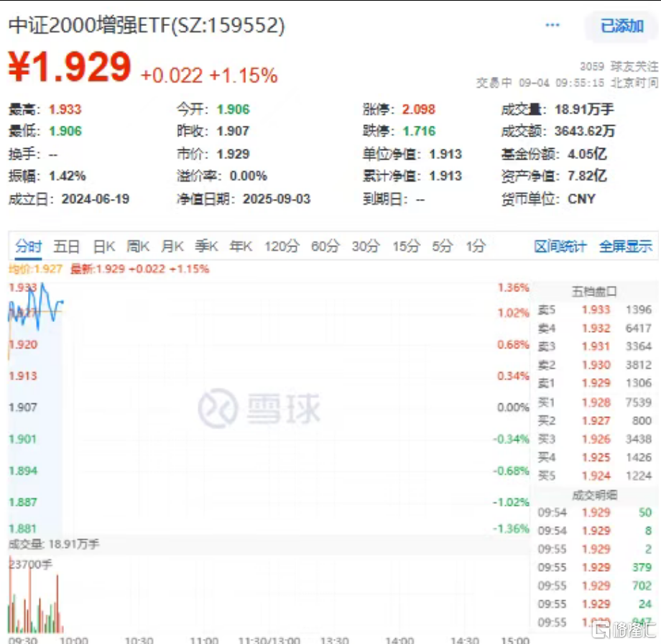Click the 买5 order row with 1224
661x644 pixels.
tap(594, 476)
